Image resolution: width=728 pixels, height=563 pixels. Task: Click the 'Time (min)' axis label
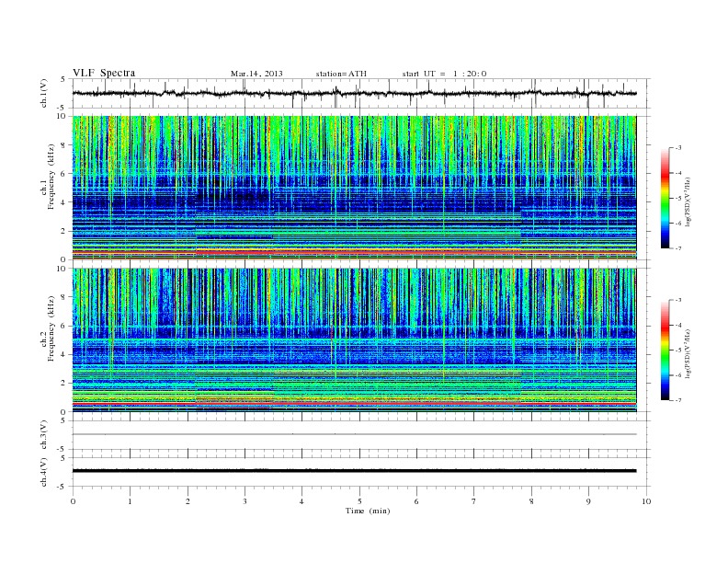pyautogui.click(x=368, y=511)
